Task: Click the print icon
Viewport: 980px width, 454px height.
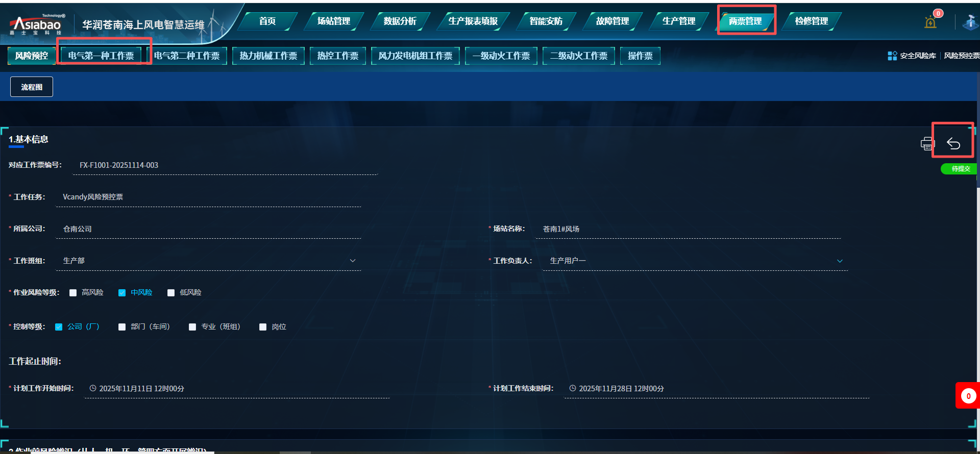Action: coord(926,144)
